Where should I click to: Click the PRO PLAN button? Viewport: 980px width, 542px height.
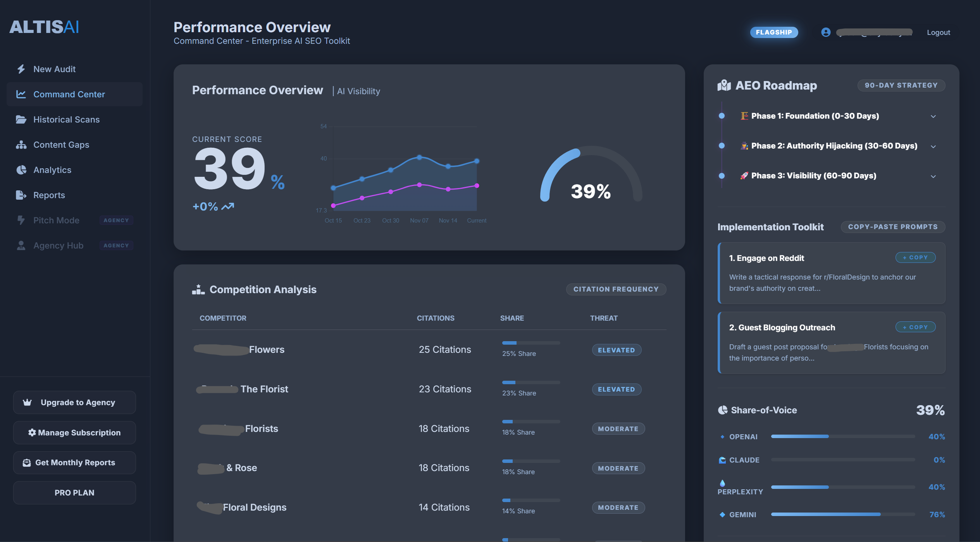(x=74, y=493)
